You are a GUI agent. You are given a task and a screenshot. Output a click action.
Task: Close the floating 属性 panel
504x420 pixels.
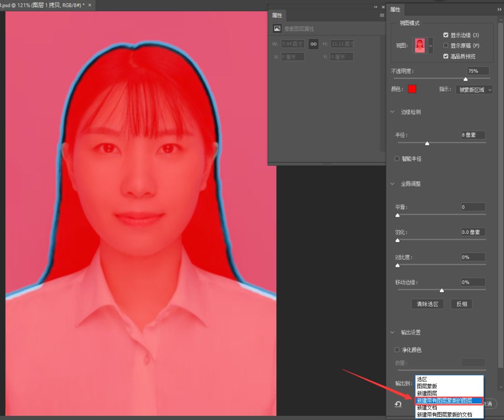pyautogui.click(x=382, y=7)
